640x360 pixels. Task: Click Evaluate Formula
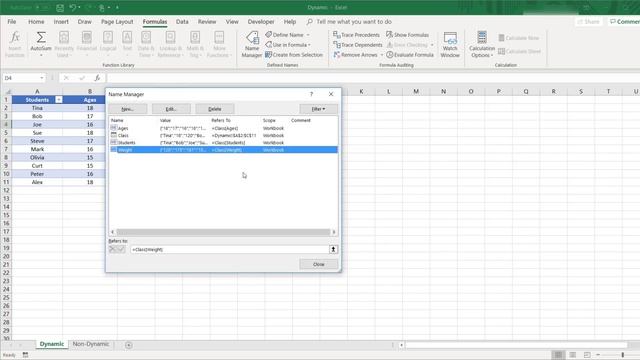coord(410,55)
